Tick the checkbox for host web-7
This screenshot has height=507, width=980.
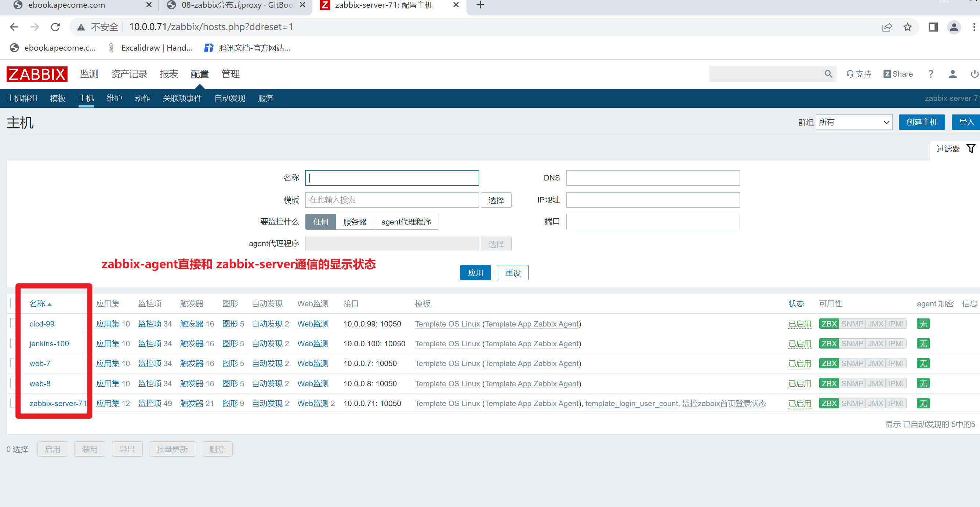tap(13, 363)
